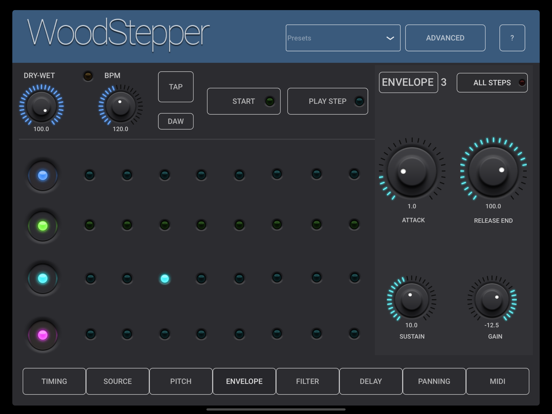Viewport: 552px width, 414px height.
Task: Toggle step 2 in the cyan row
Action: (127, 278)
